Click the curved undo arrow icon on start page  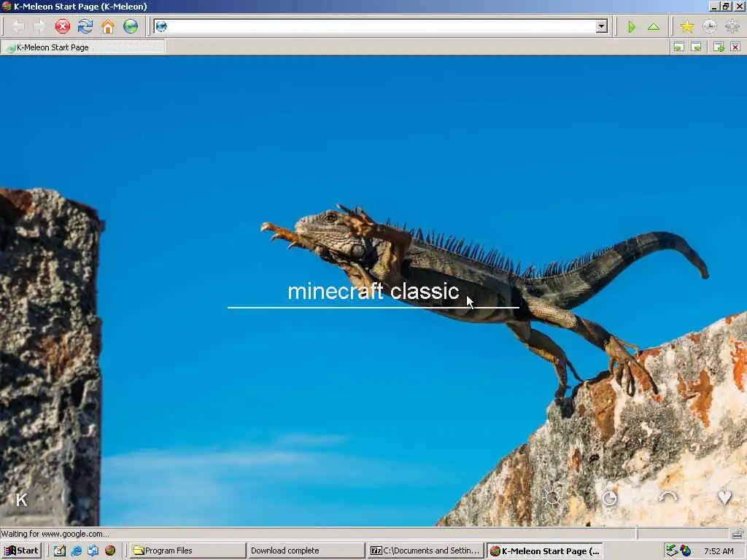tap(667, 497)
